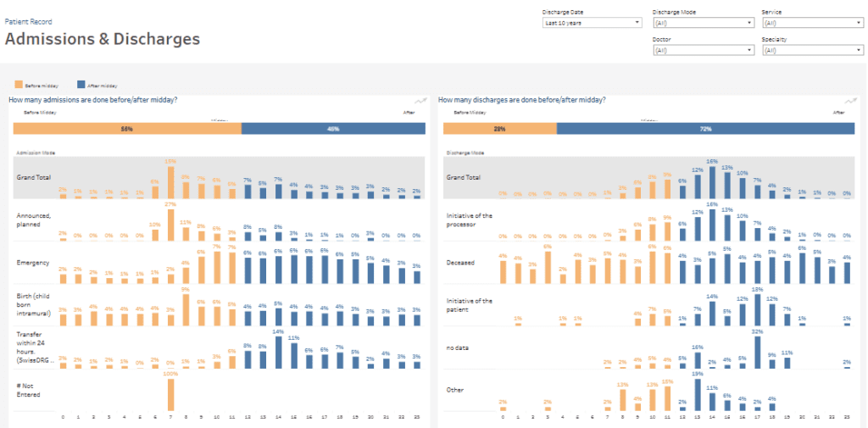Expand the Specialty filter dropdown
Screen dimensions: 868x428
tap(813, 50)
